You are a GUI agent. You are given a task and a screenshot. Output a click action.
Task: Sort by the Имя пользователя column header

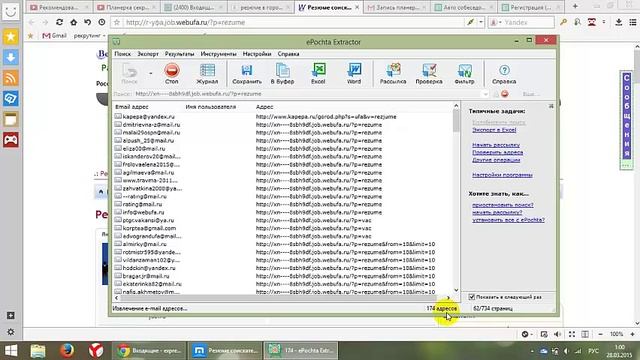(x=211, y=107)
